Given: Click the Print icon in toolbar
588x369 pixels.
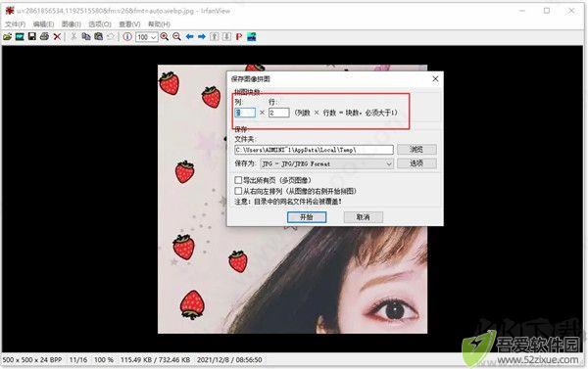Looking at the screenshot, I should coord(45,37).
